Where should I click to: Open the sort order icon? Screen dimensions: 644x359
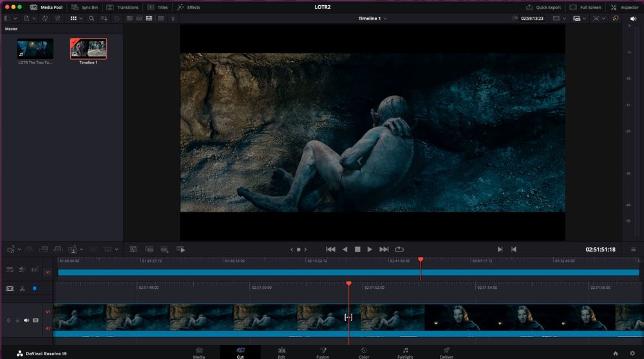(x=104, y=19)
